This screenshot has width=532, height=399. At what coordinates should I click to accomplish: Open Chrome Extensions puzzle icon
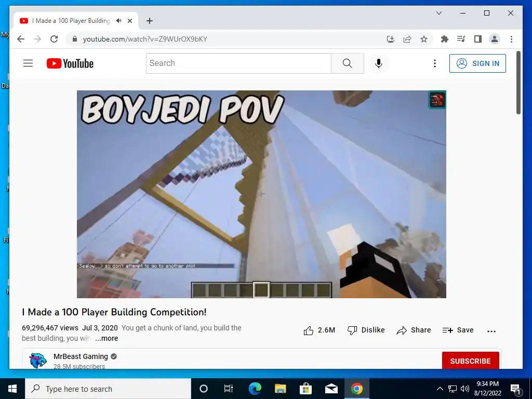coord(445,39)
